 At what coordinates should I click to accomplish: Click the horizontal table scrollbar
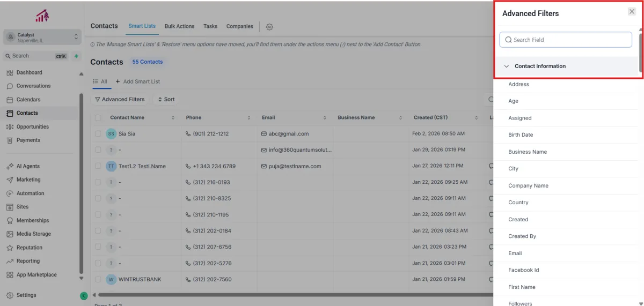[295, 295]
